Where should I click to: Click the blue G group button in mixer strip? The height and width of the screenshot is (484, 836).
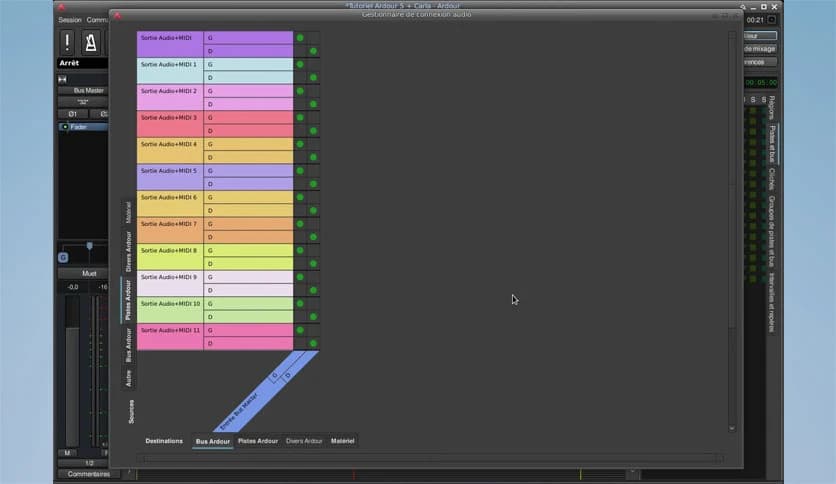[x=63, y=257]
